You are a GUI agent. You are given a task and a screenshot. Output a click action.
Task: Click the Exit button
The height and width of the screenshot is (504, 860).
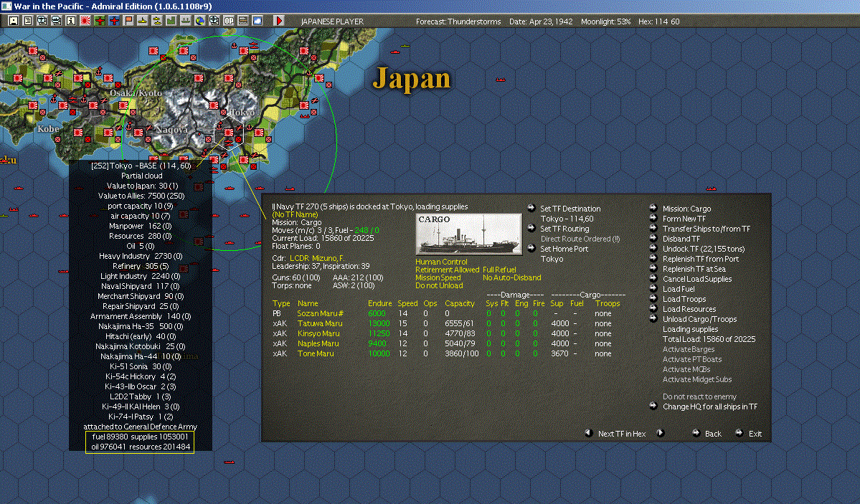pyautogui.click(x=755, y=433)
